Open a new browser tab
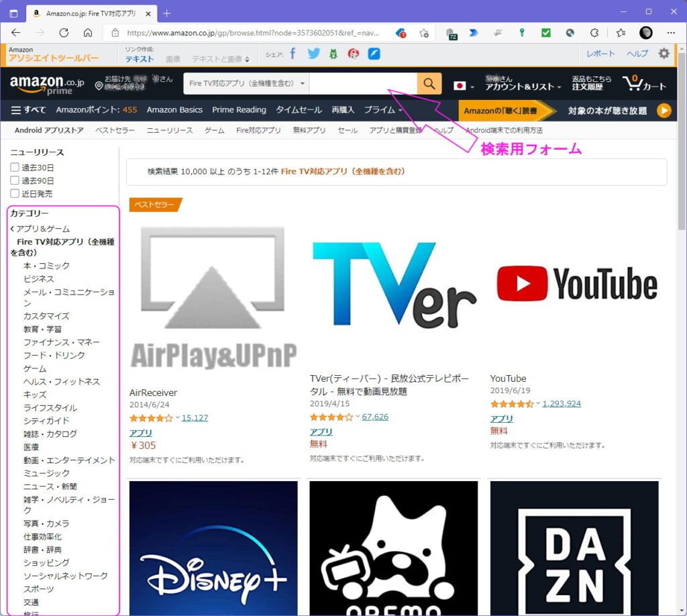687x616 pixels. [166, 13]
